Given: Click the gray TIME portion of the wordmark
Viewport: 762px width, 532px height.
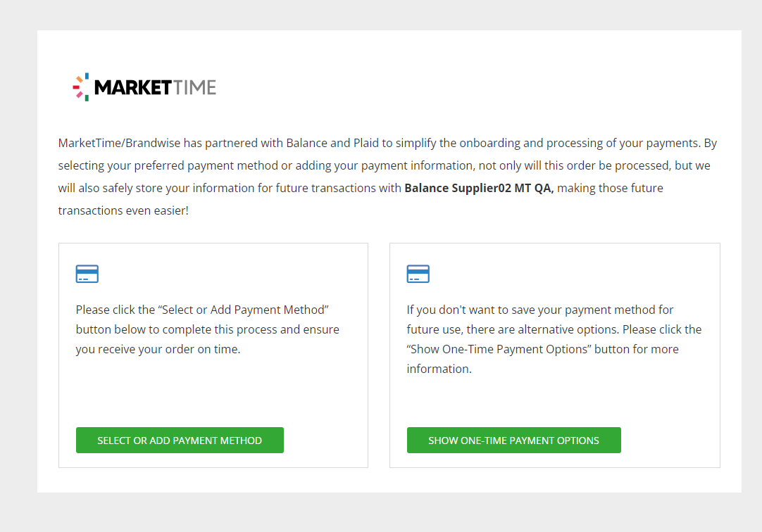Looking at the screenshot, I should click(194, 87).
